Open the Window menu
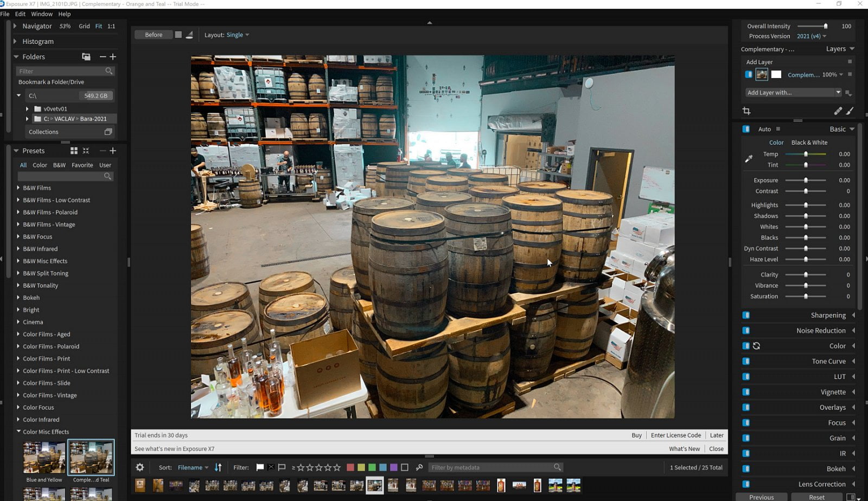This screenshot has height=501, width=868. 42,14
